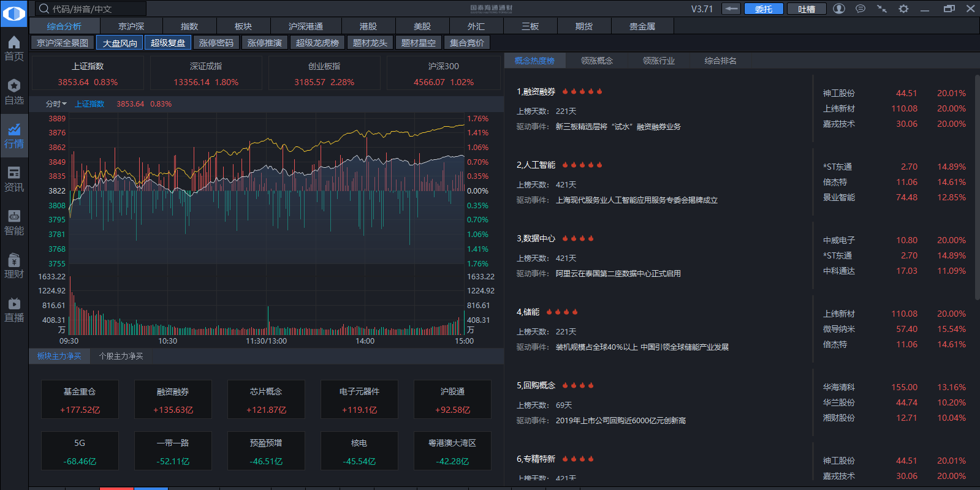
Task: Open the 自选 watchlist sidebar icon
Action: point(14,91)
